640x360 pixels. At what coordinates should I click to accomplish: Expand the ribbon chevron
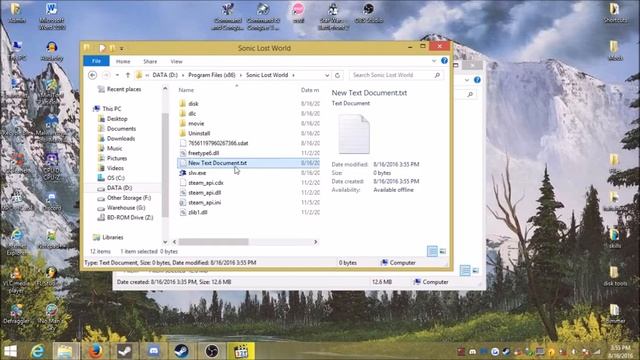pyautogui.click(x=434, y=61)
